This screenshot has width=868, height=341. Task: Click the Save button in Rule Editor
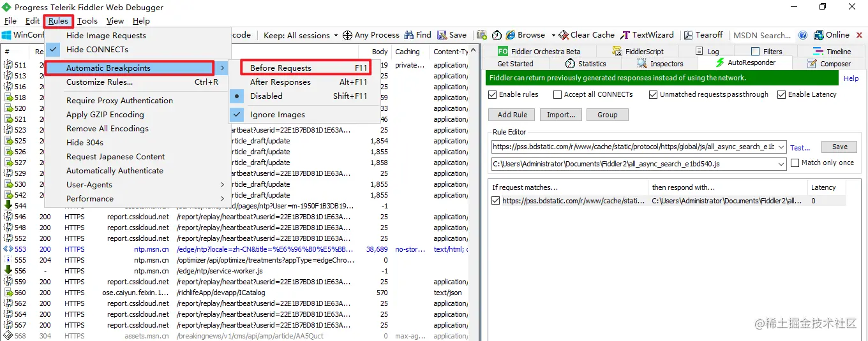(x=839, y=147)
